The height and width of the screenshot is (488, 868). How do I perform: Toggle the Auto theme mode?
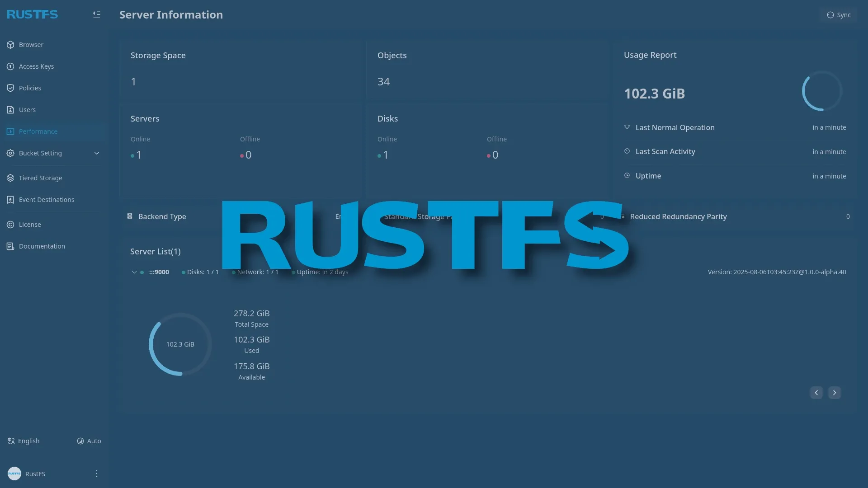[89, 441]
